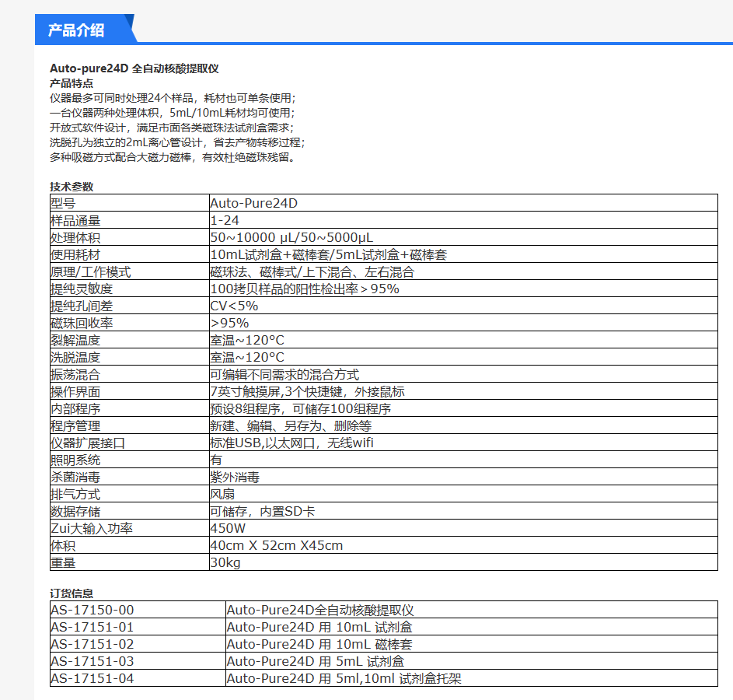Screen dimensions: 733x700
Task: Click the '杀菌消毒' cell
Action: point(130,477)
